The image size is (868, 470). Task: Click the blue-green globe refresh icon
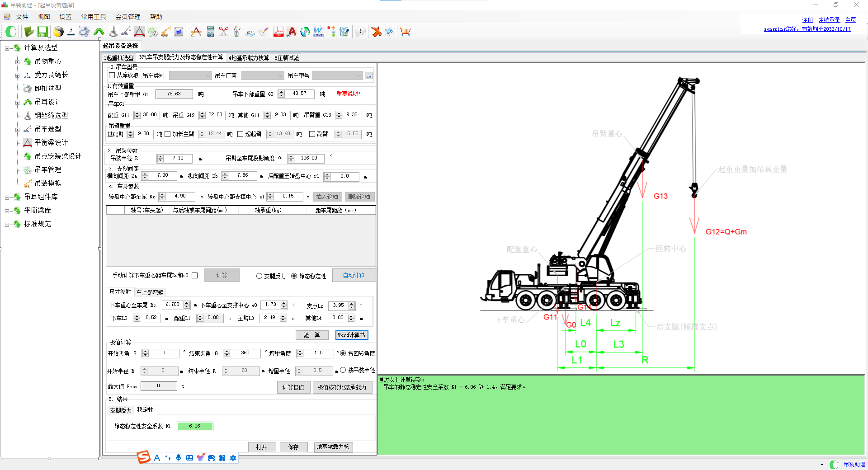305,32
